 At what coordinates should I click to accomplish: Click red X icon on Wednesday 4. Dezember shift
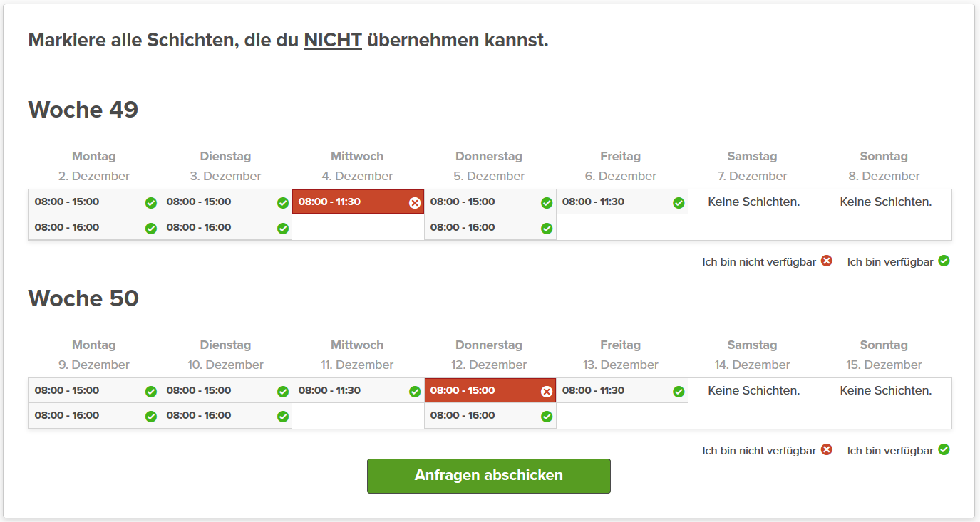click(x=415, y=203)
